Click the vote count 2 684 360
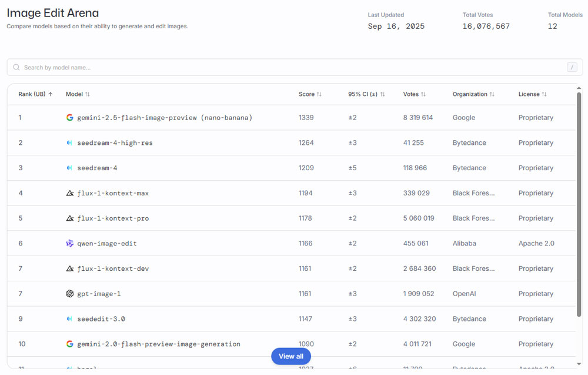588x375 pixels. click(419, 268)
